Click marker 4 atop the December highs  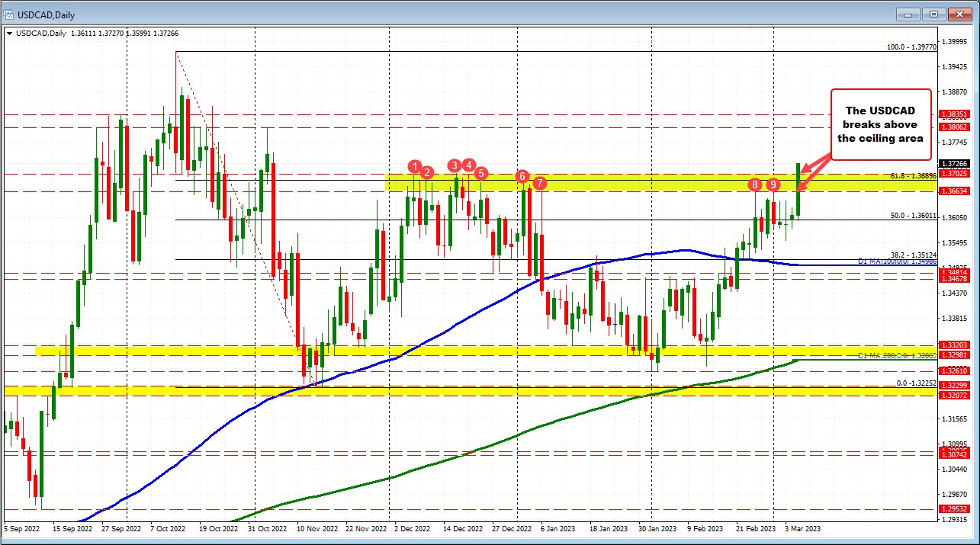(469, 164)
